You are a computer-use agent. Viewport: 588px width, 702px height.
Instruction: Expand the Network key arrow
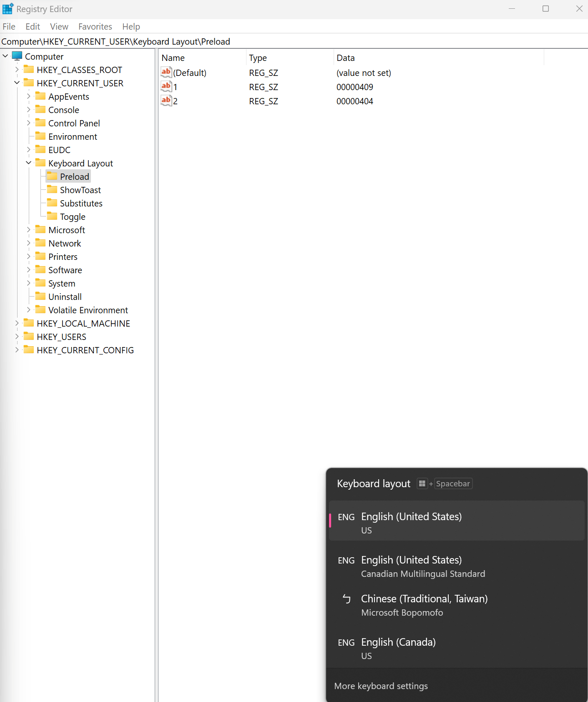tap(29, 243)
